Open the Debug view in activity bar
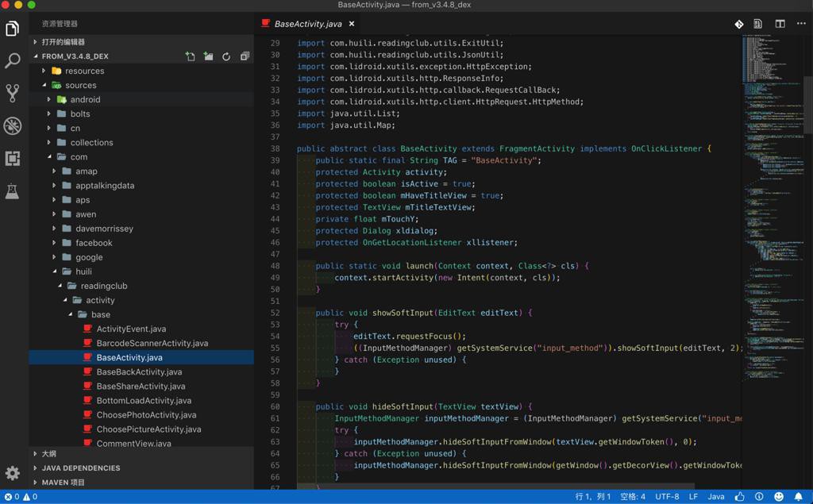The height and width of the screenshot is (504, 813). click(13, 125)
